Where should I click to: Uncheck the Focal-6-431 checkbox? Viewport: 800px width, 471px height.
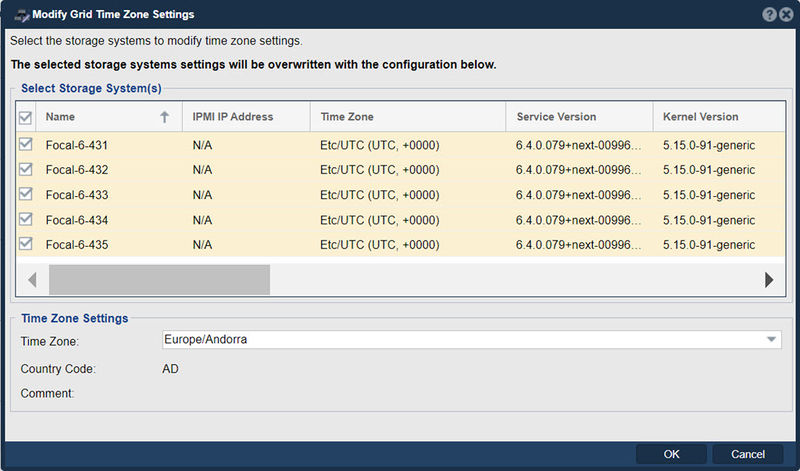(25, 144)
